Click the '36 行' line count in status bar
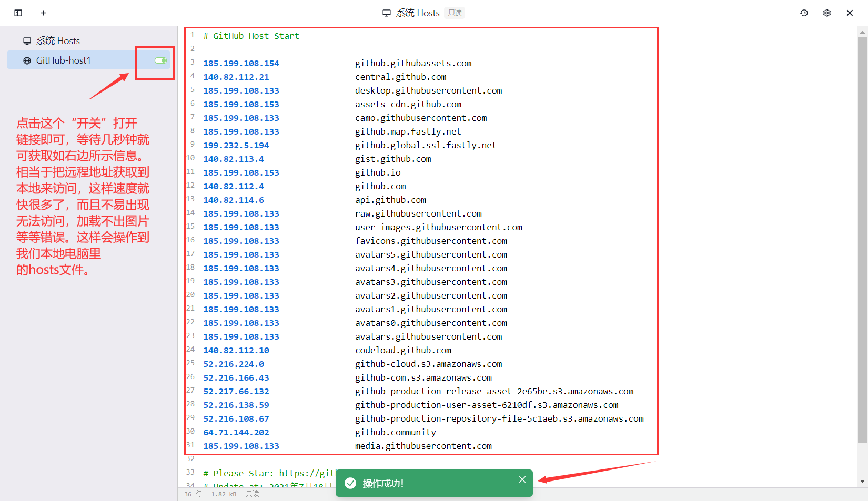This screenshot has width=868, height=501. coord(193,494)
